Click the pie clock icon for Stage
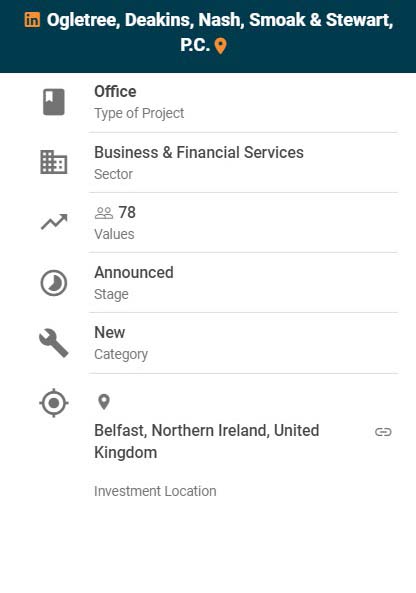The width and height of the screenshot is (416, 593). tap(54, 283)
